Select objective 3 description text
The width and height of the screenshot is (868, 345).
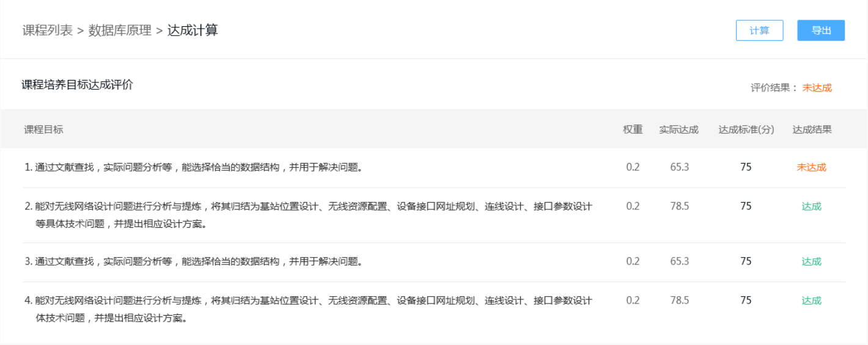pos(193,261)
